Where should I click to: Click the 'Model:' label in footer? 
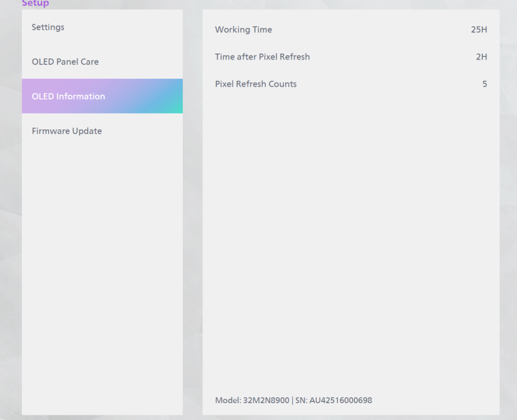click(x=227, y=401)
